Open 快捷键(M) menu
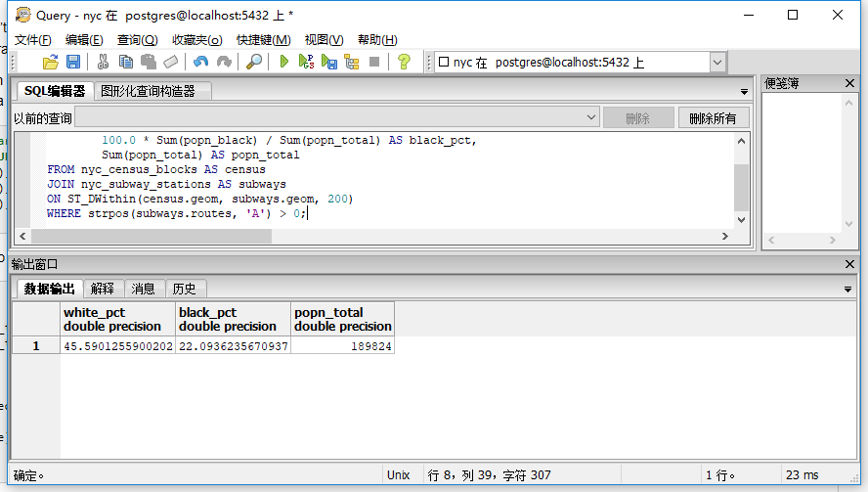The width and height of the screenshot is (868, 492). pos(264,40)
